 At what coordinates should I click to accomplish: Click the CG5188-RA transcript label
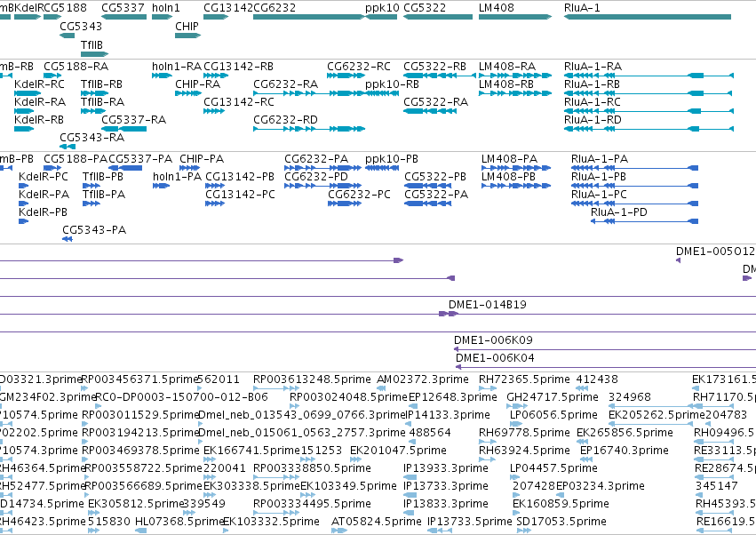76,66
